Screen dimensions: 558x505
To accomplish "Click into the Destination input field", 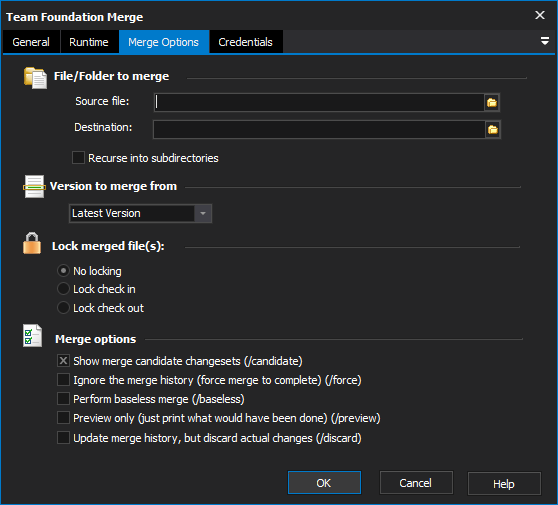I will pos(319,130).
